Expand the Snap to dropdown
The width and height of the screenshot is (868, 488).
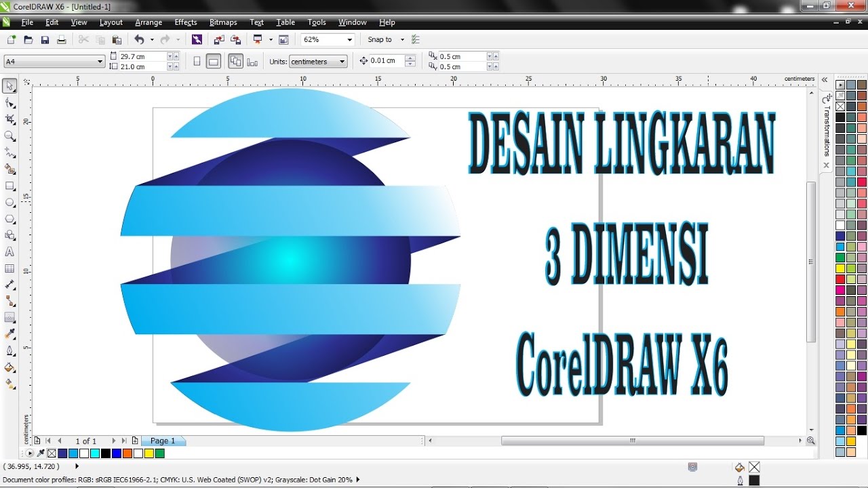click(402, 40)
